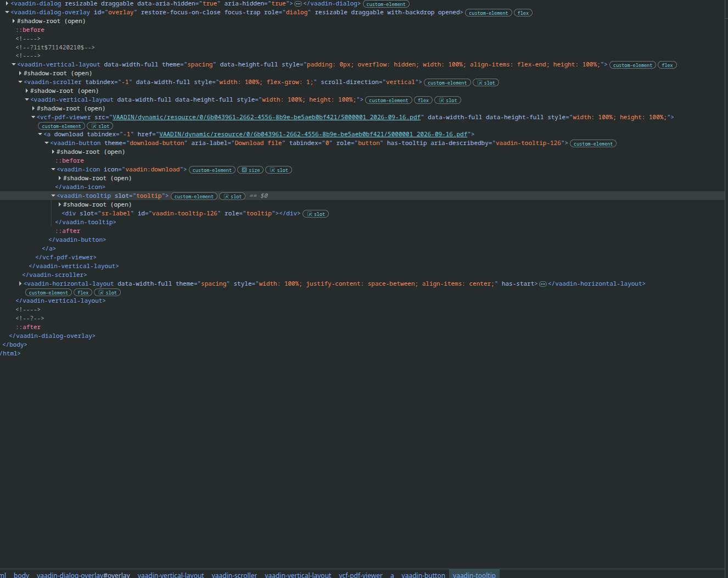Toggle flex badge on vaadin-horizontal-layout
This screenshot has width=728, height=578.
click(x=83, y=293)
